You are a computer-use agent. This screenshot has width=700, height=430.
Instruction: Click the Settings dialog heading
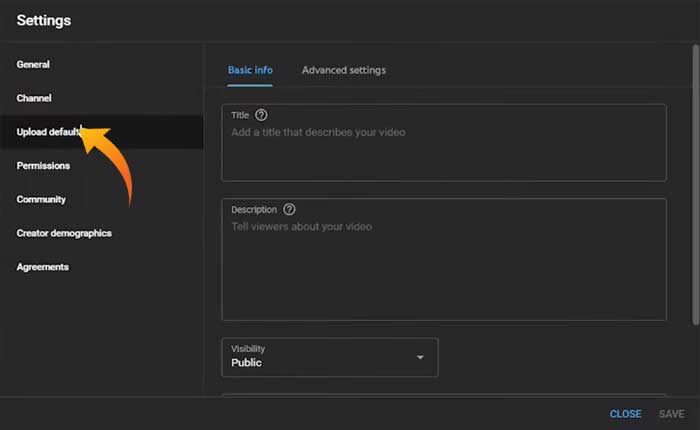(44, 20)
